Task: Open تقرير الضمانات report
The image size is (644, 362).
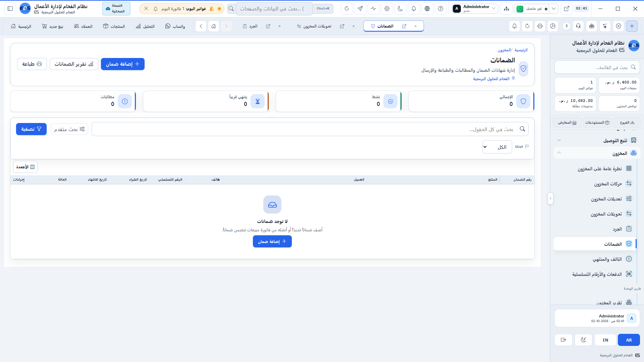Action: tap(74, 64)
